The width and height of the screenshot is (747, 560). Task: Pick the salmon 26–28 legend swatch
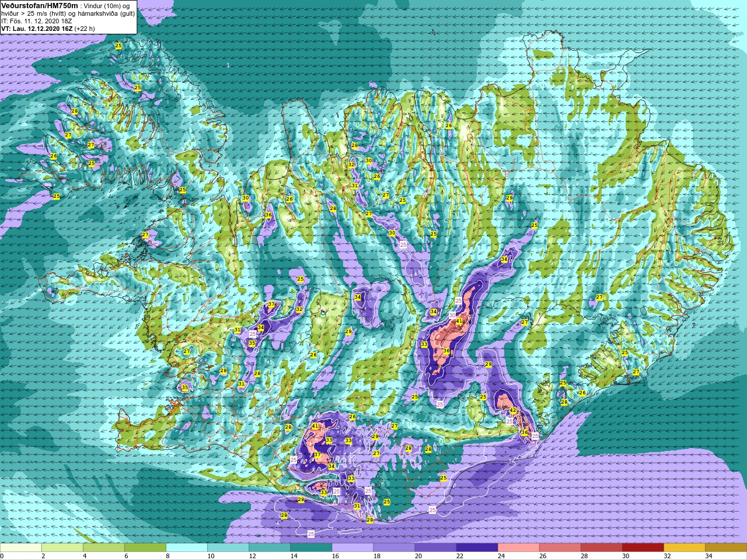pyautogui.click(x=559, y=548)
